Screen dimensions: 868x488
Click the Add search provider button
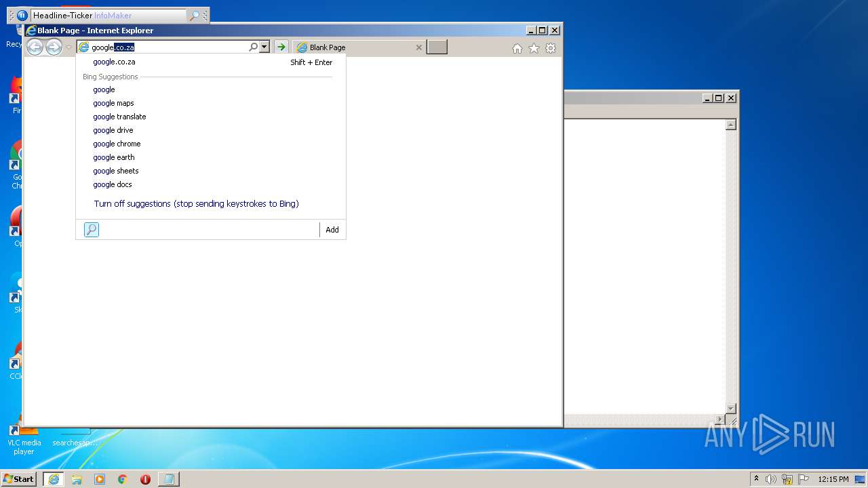332,230
